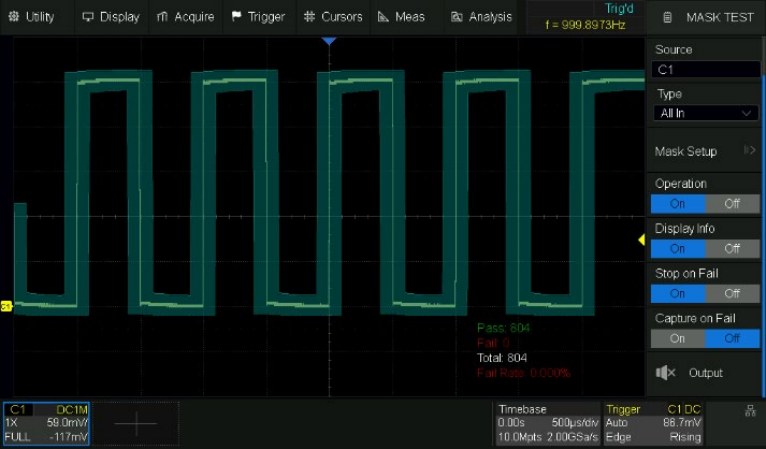This screenshot has height=449, width=766.
Task: Turn Operation Off
Action: coord(732,204)
